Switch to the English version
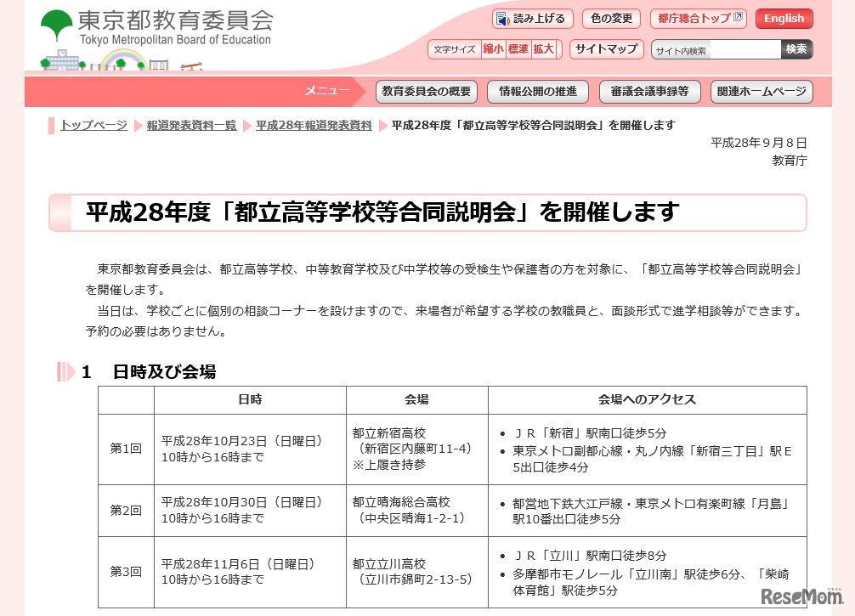The height and width of the screenshot is (616, 855). [784, 19]
